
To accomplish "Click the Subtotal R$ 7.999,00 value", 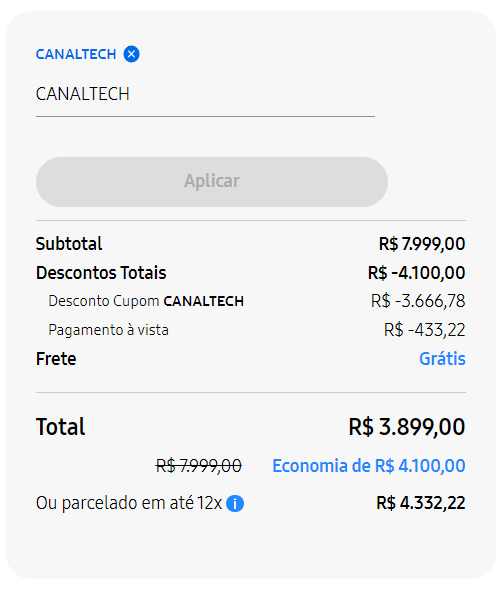I will click(422, 244).
